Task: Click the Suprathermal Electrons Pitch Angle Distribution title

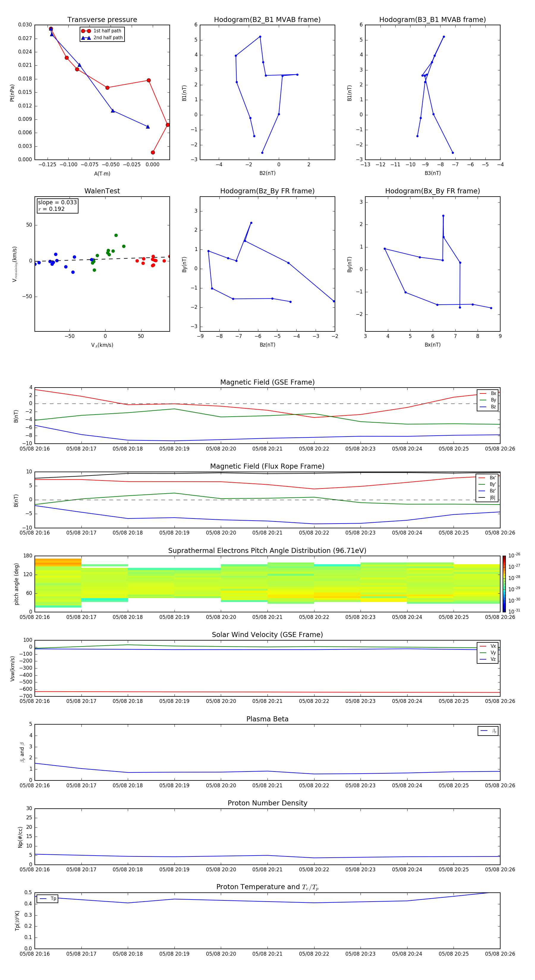Action: [267, 551]
